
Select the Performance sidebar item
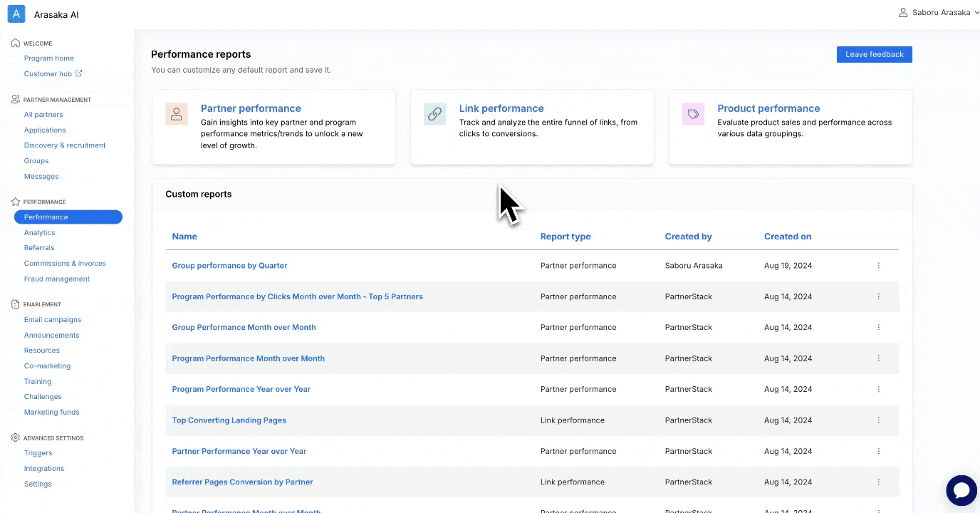click(68, 217)
